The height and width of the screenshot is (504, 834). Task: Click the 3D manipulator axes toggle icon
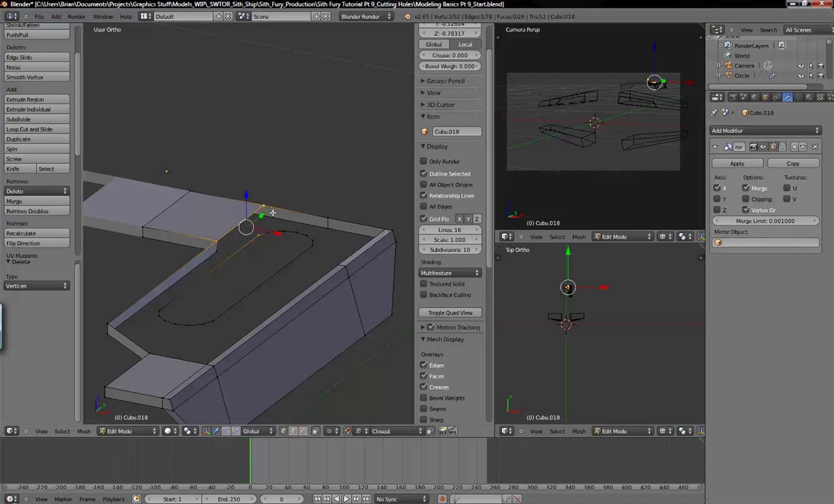point(206,431)
